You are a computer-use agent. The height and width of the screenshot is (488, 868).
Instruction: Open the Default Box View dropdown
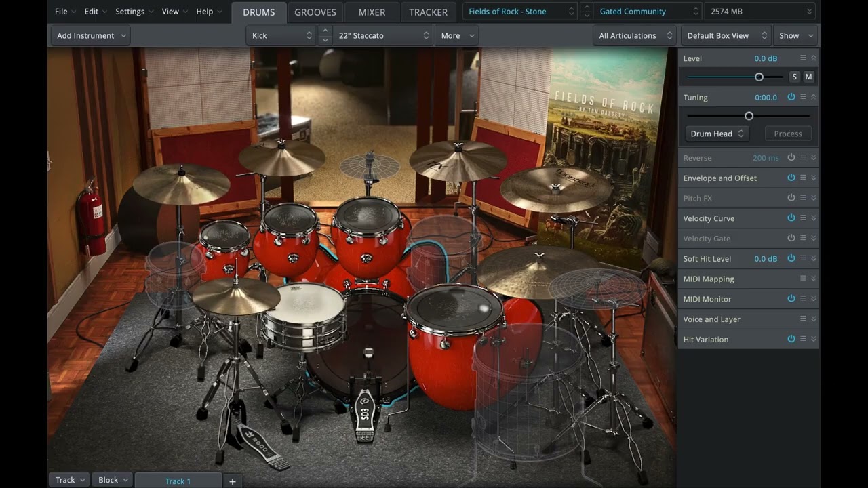click(726, 35)
